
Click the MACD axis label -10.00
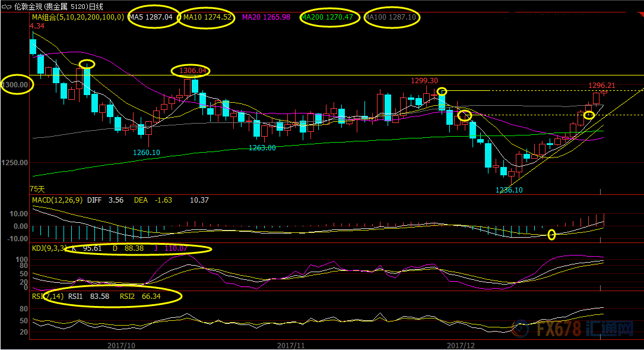pos(18,239)
